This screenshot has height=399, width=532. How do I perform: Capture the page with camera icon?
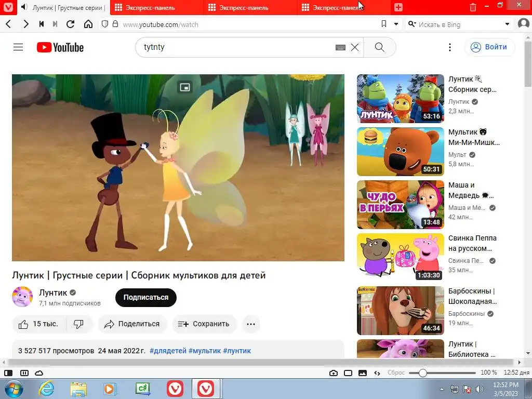coord(334,373)
